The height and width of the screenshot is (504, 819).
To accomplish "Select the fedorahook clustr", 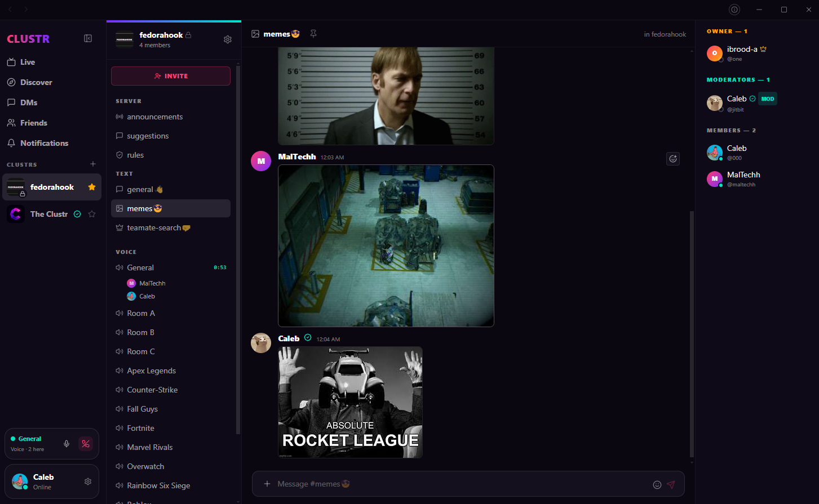I will pyautogui.click(x=52, y=187).
